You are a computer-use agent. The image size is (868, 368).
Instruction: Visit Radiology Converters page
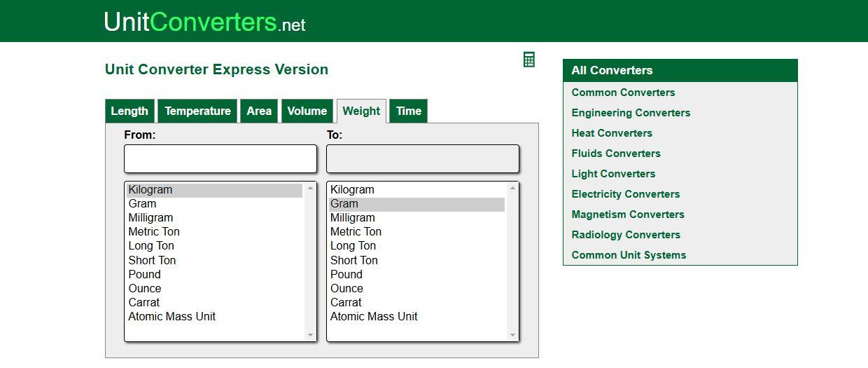point(626,235)
